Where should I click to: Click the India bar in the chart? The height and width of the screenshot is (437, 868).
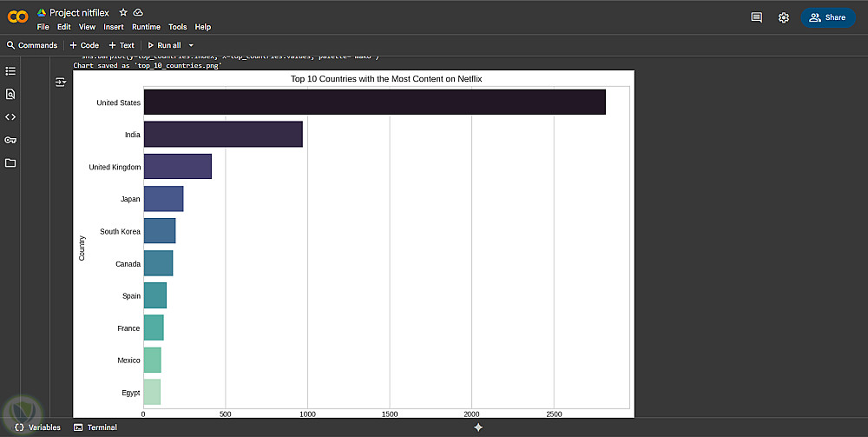[x=223, y=135]
